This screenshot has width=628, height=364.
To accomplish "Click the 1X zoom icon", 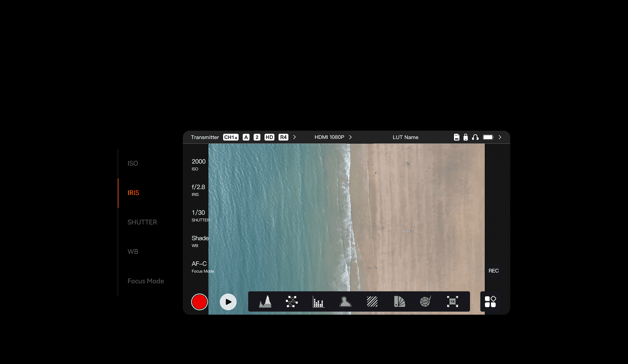I will click(x=453, y=302).
